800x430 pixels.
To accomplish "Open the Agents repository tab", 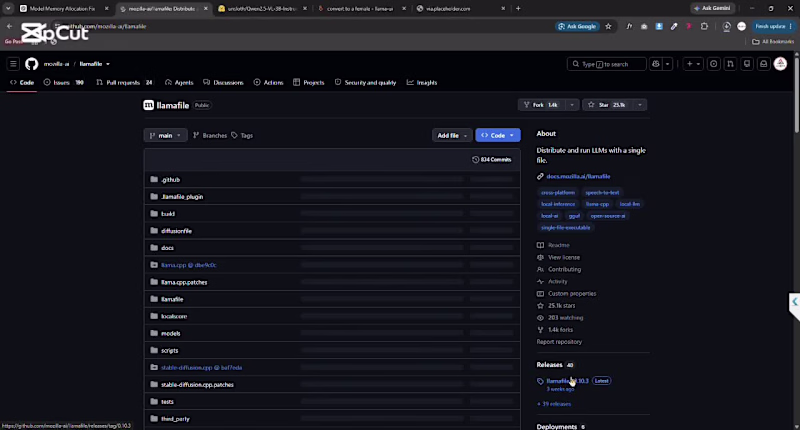I will [x=179, y=83].
